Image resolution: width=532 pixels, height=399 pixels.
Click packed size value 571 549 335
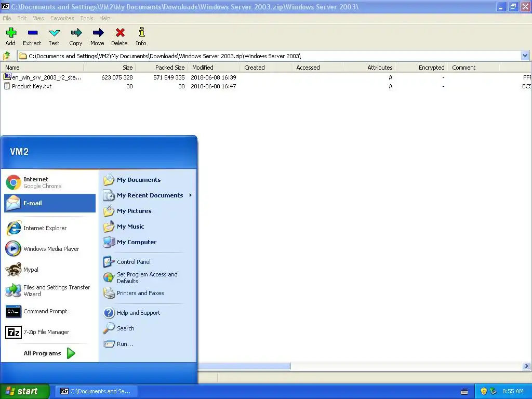click(x=169, y=77)
